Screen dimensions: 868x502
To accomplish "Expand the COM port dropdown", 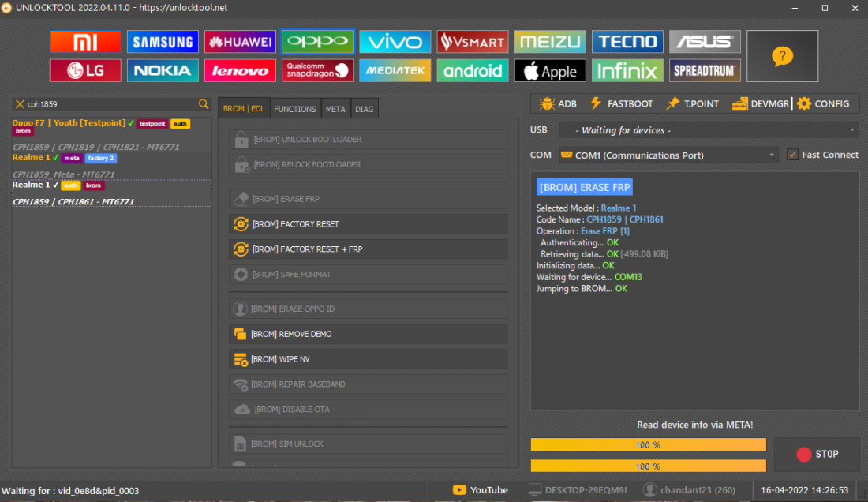I will coord(772,155).
